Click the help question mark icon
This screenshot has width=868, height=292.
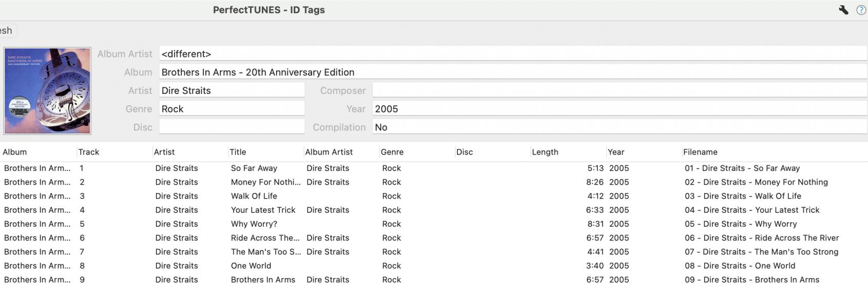click(x=861, y=10)
